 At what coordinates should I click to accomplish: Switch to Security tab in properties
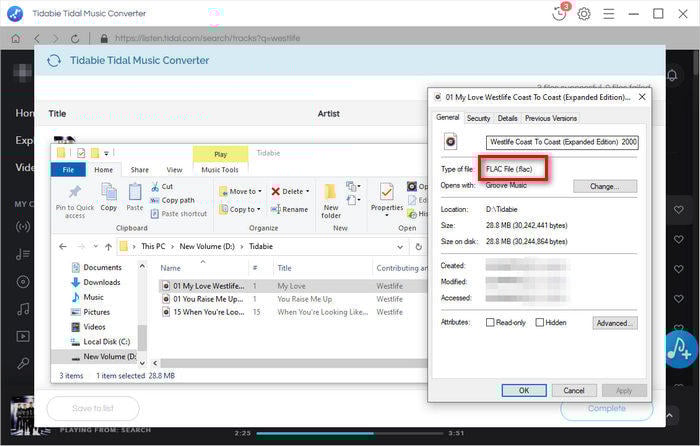[x=478, y=118]
